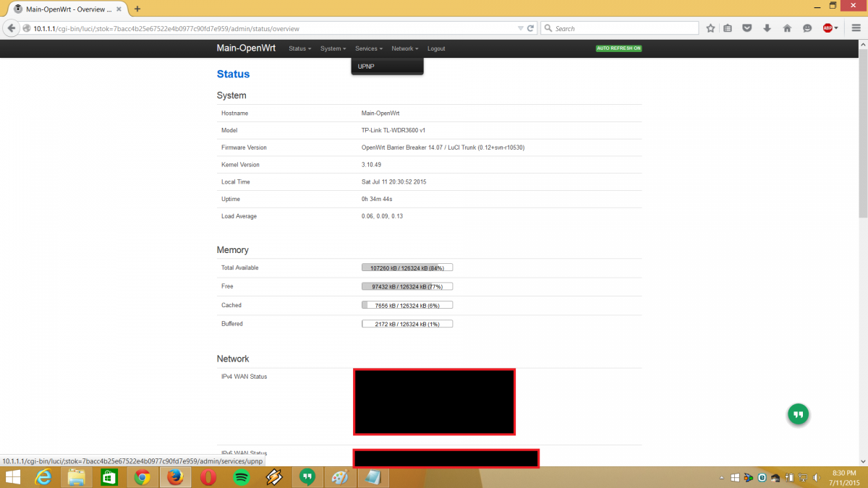Go to Firefox home page icon
This screenshot has height=488, width=868.
(x=787, y=28)
